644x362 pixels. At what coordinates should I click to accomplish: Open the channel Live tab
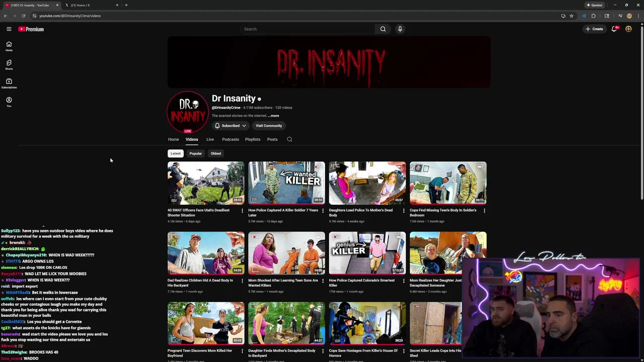point(210,139)
